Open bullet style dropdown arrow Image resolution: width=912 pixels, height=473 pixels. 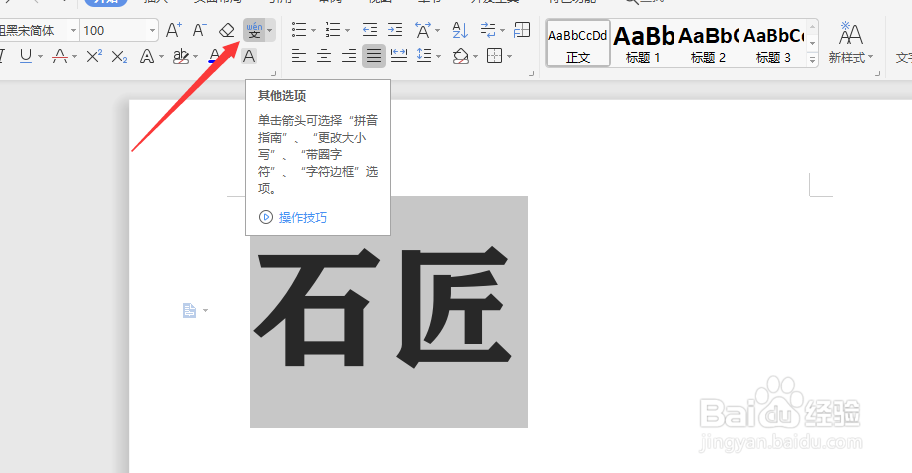coord(314,30)
